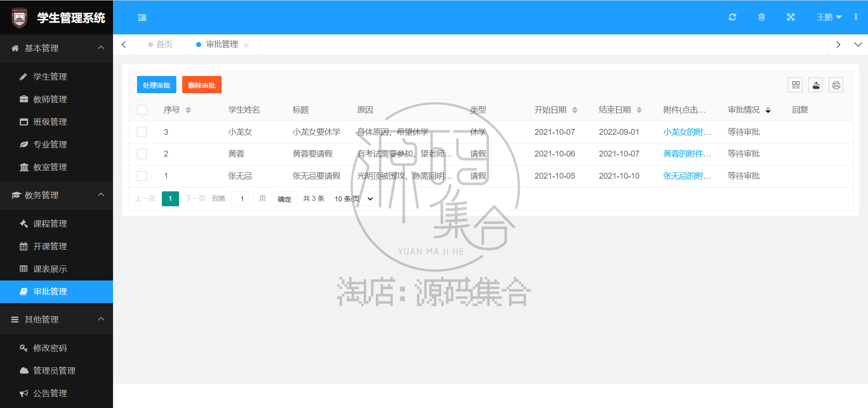The height and width of the screenshot is (408, 868).
Task: Click the tabs scroll-right arrow
Action: coord(838,44)
